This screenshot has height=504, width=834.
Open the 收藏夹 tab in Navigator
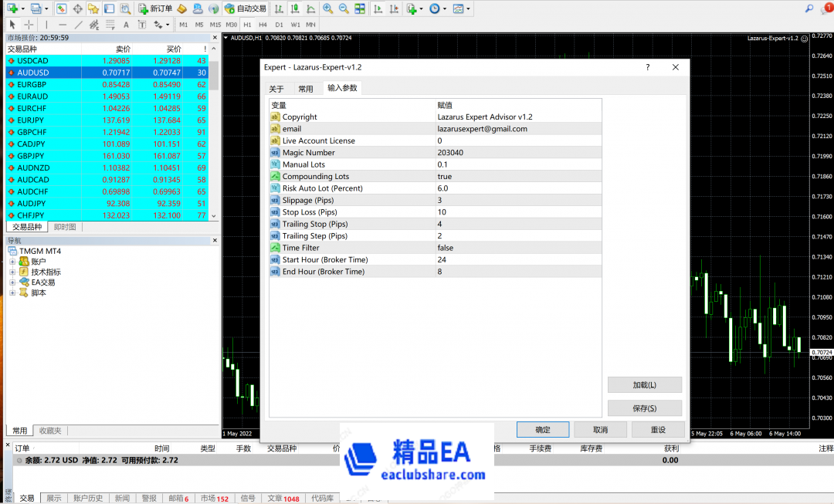(x=50, y=431)
